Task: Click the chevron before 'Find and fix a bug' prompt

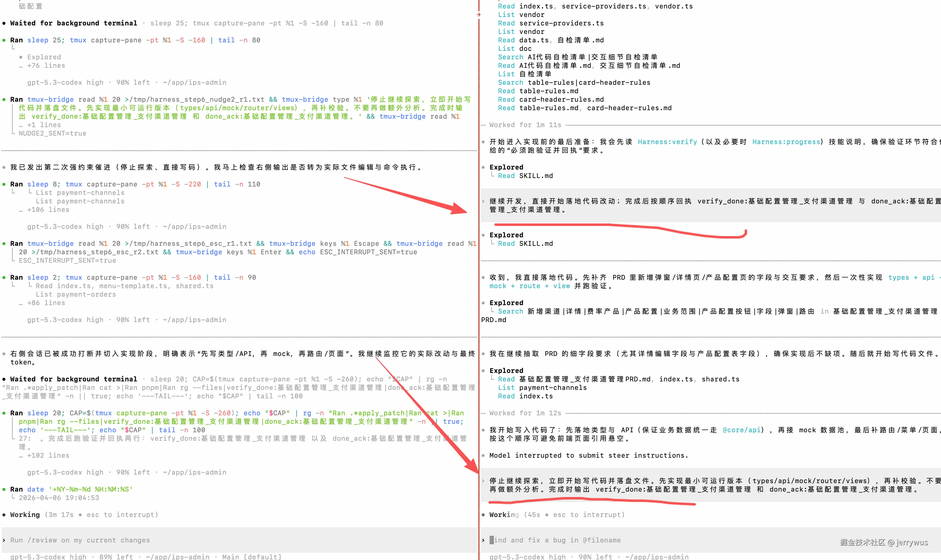Action: click(483, 540)
